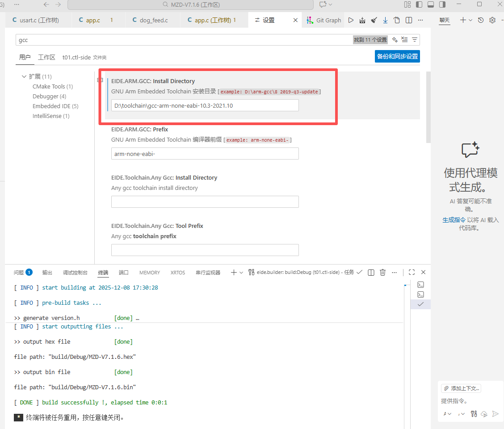Image resolution: width=504 pixels, height=429 pixels.
Task: Split the terminal panel
Action: pyautogui.click(x=371, y=273)
